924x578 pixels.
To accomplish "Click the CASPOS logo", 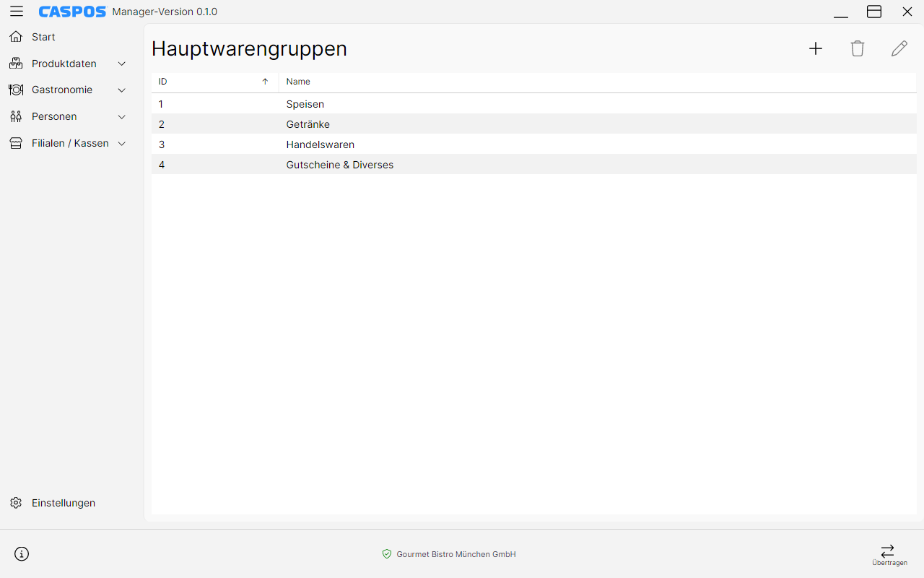I will (x=72, y=12).
